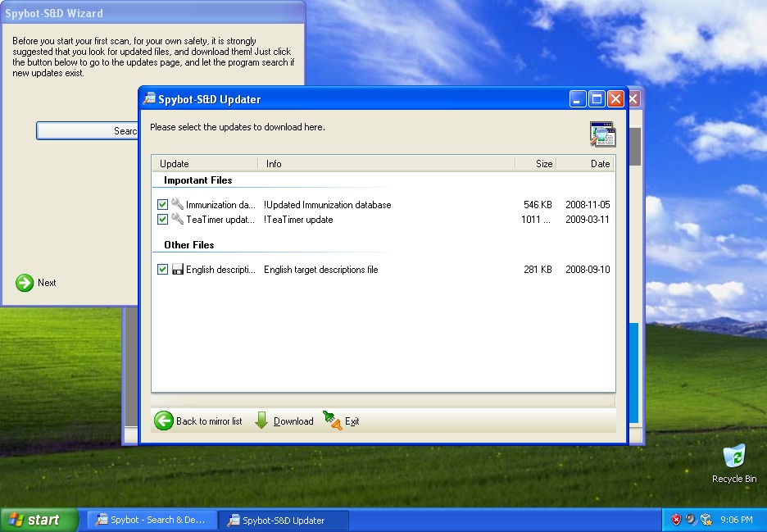Image resolution: width=767 pixels, height=532 pixels.
Task: Sort list by the Date column header
Action: tap(585, 163)
